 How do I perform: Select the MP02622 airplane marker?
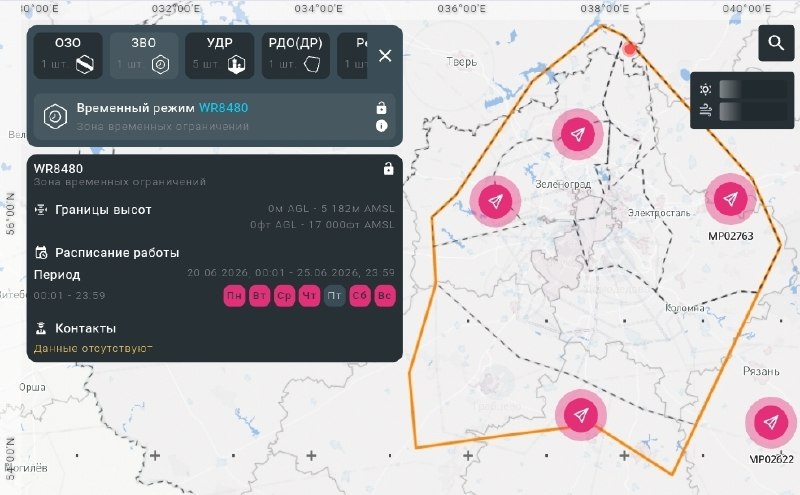pos(770,423)
